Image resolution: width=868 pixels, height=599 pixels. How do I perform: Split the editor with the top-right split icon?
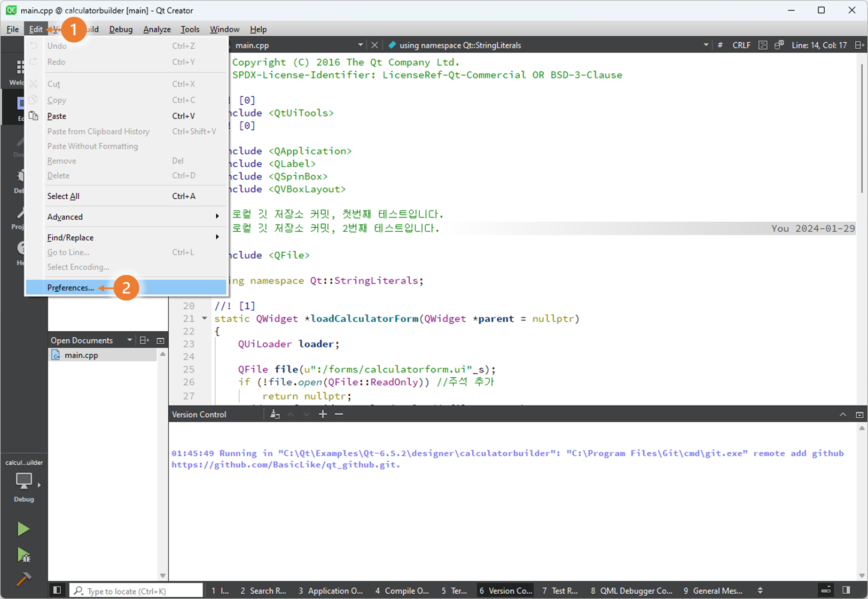859,45
